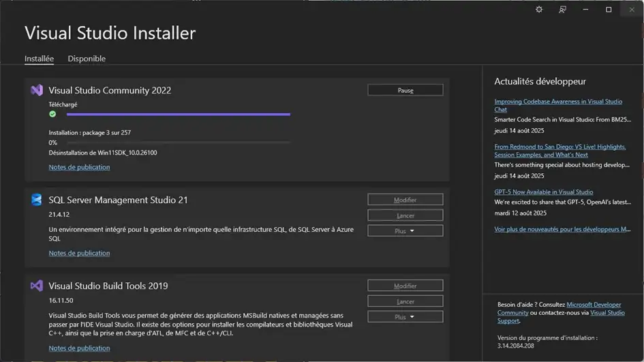Open Notes de publication for Visual Studio Community
This screenshot has height=362, width=644.
pos(79,167)
